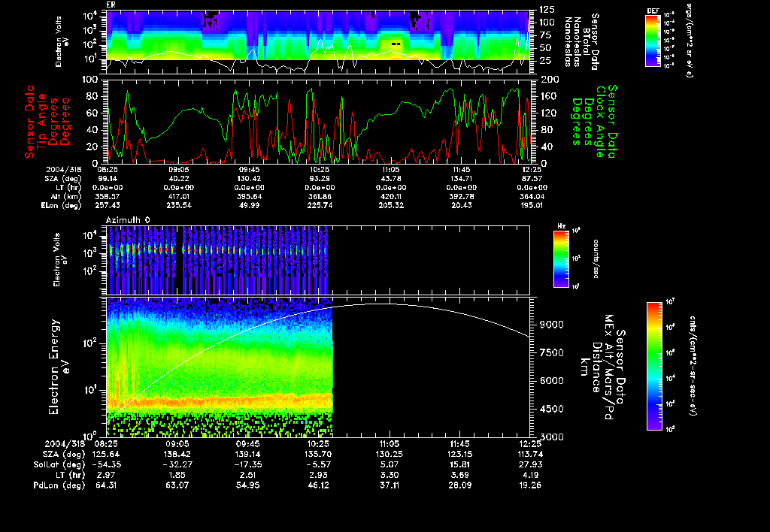The height and width of the screenshot is (532, 770).
Task: Select the ER panel title label
Action: (111, 5)
